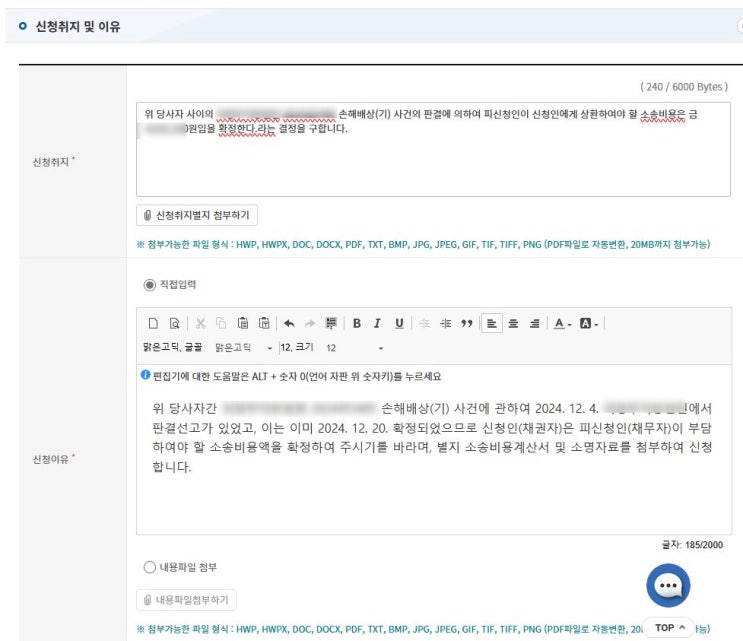743x641 pixels.
Task: Click the decrease indent icon
Action: tap(425, 323)
